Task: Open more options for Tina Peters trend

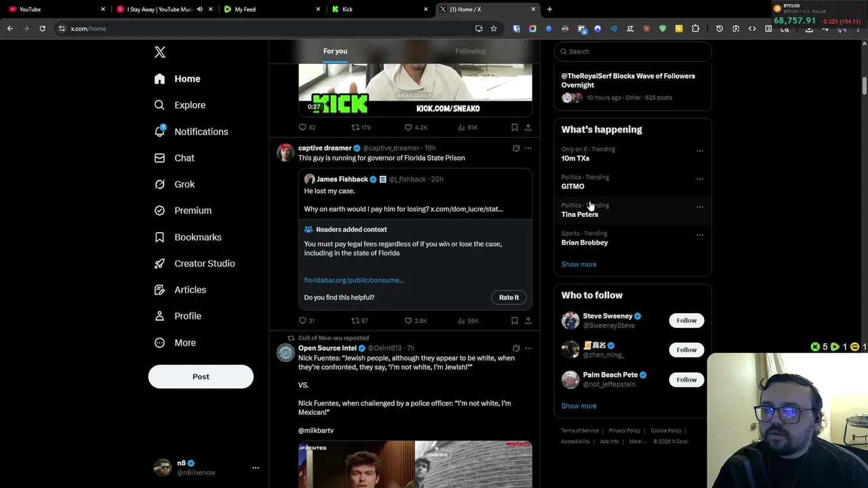Action: tap(700, 207)
